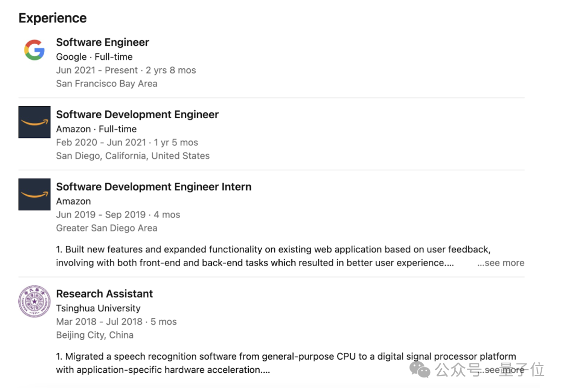562x392 pixels.
Task: Click the Software Development Engineer title
Action: [137, 115]
